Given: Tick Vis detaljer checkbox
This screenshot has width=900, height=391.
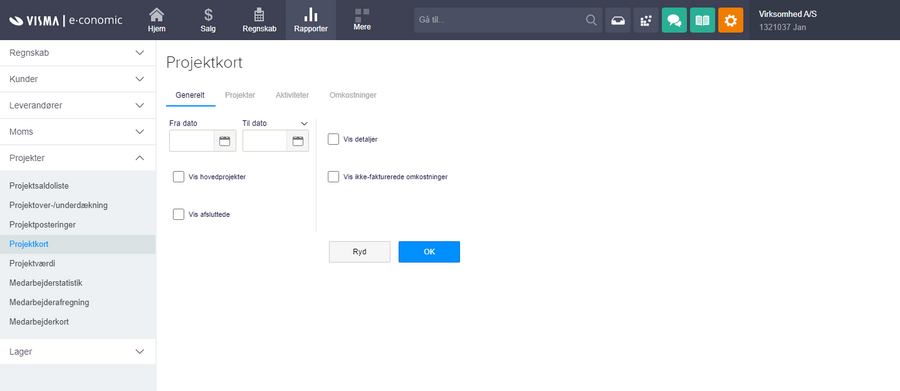Looking at the screenshot, I should point(333,139).
